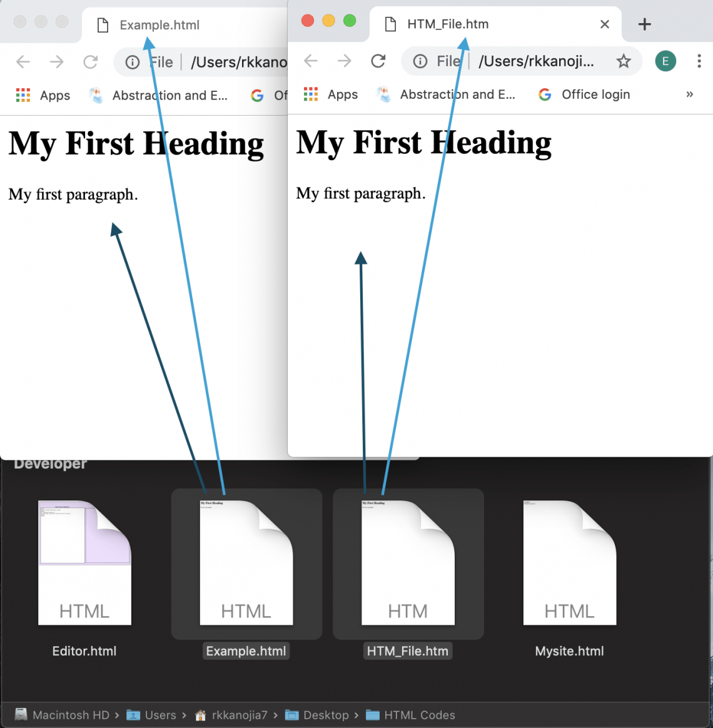Image resolution: width=713 pixels, height=728 pixels.
Task: Open the Desktop folder from the path bar
Action: point(326,715)
